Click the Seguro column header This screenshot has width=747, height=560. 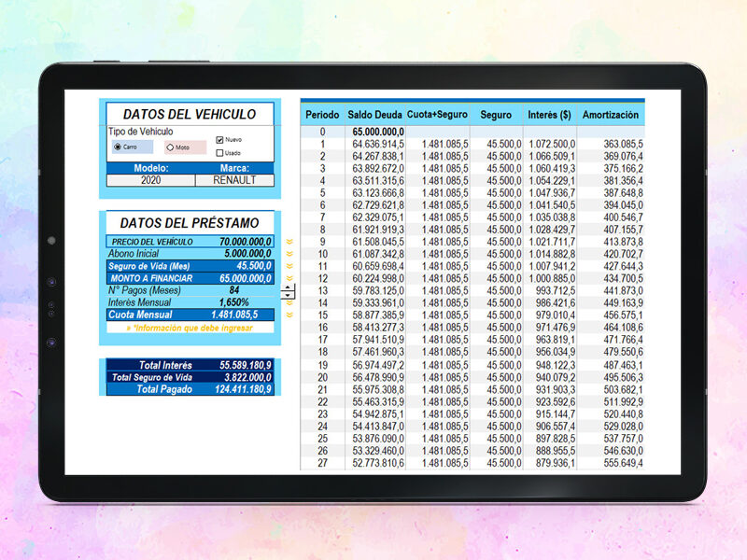(x=496, y=115)
